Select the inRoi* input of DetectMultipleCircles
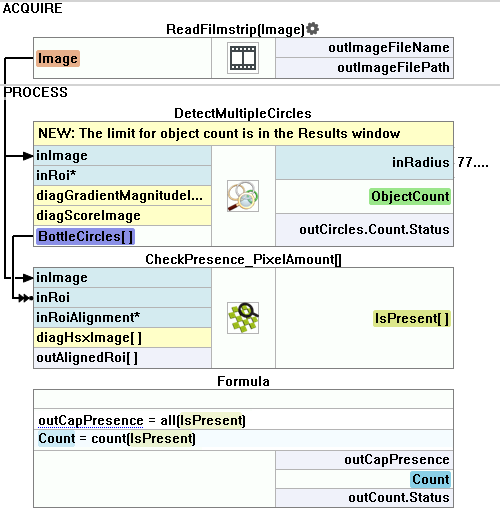500x513 pixels. point(123,176)
